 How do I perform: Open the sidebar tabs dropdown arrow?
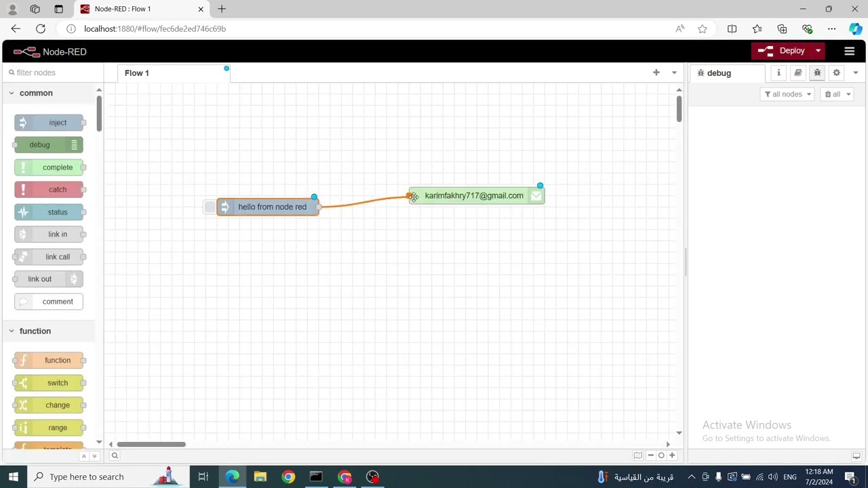[855, 73]
